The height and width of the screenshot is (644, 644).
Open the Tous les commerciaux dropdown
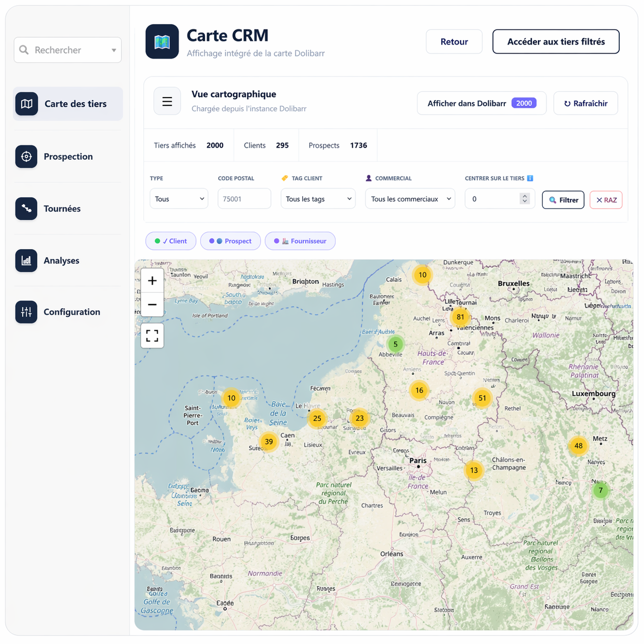411,199
